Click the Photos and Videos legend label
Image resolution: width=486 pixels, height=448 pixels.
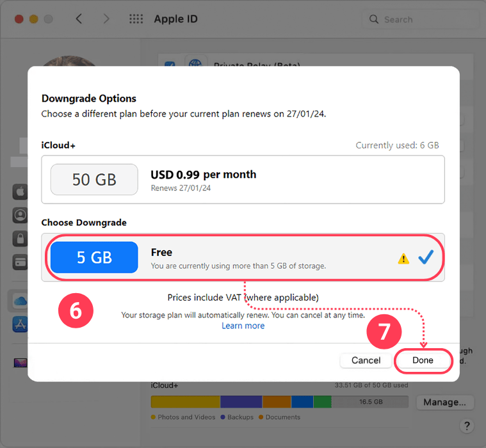point(186,417)
